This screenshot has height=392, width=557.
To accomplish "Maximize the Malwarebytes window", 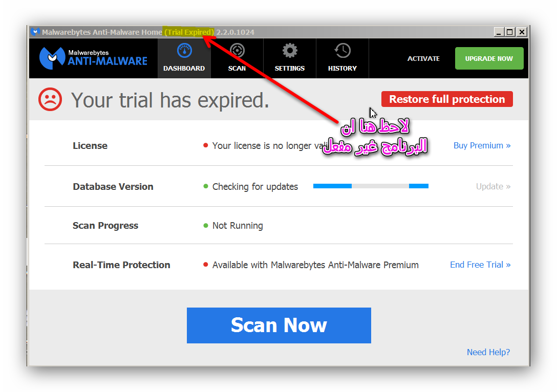I will [510, 32].
